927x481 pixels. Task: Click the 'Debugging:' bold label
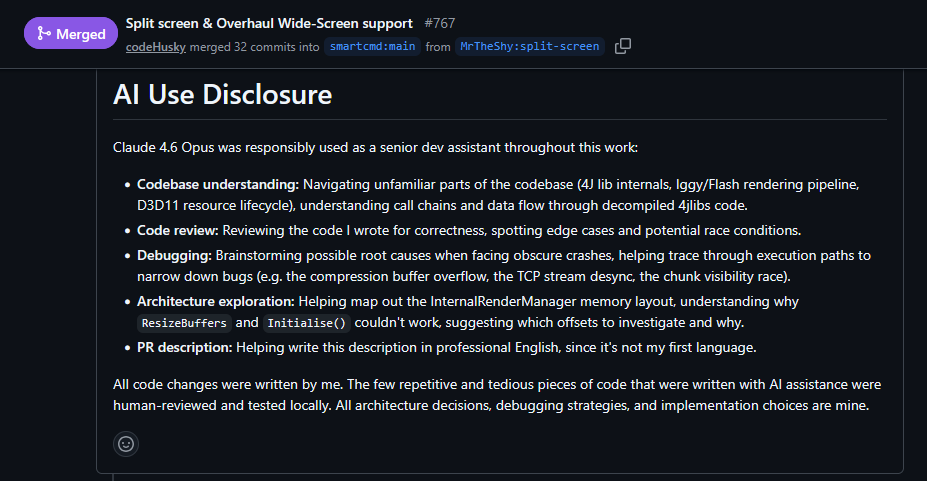174,255
